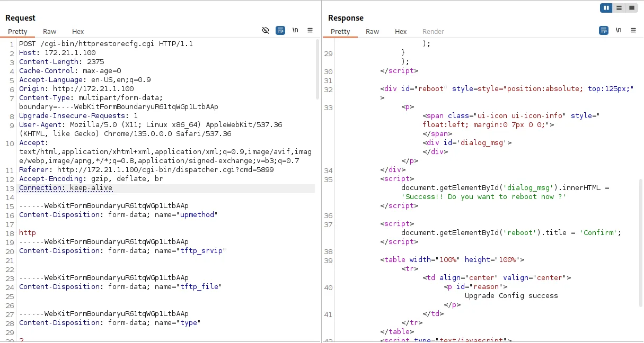Switch to Request Hex tab
The image size is (644, 343).
pyautogui.click(x=78, y=32)
